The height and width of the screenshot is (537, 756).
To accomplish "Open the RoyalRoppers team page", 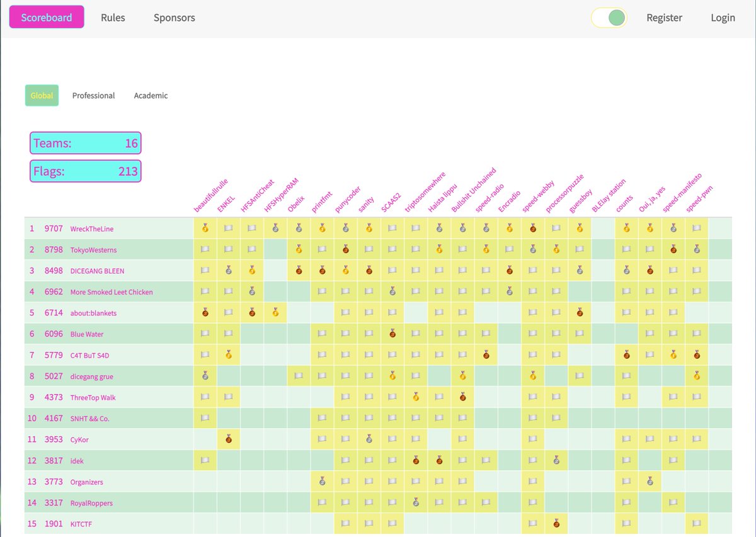I will pyautogui.click(x=92, y=503).
